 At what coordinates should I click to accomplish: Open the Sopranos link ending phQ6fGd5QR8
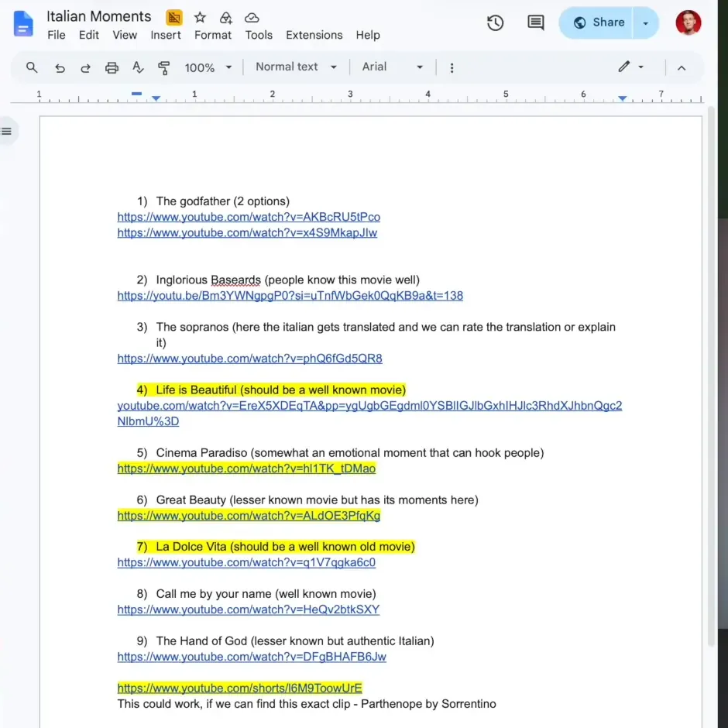[249, 359]
